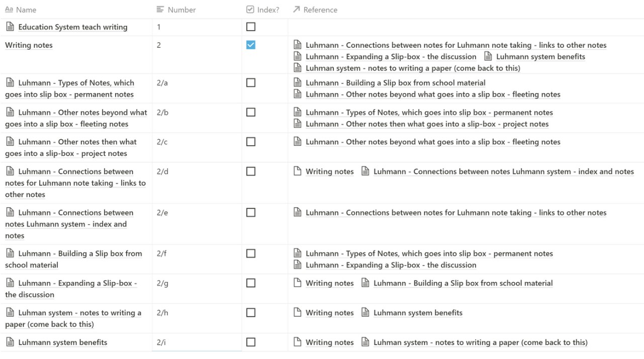The height and width of the screenshot is (359, 644).
Task: Click the page icon in row 2/i's Name cell
Action: coord(10,342)
